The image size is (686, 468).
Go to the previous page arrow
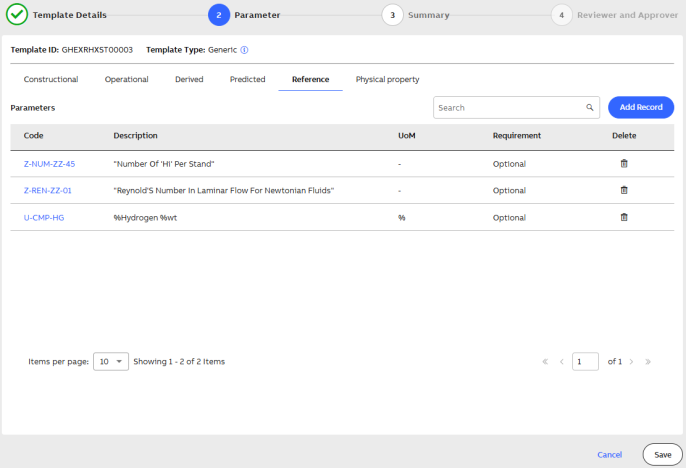(562, 361)
